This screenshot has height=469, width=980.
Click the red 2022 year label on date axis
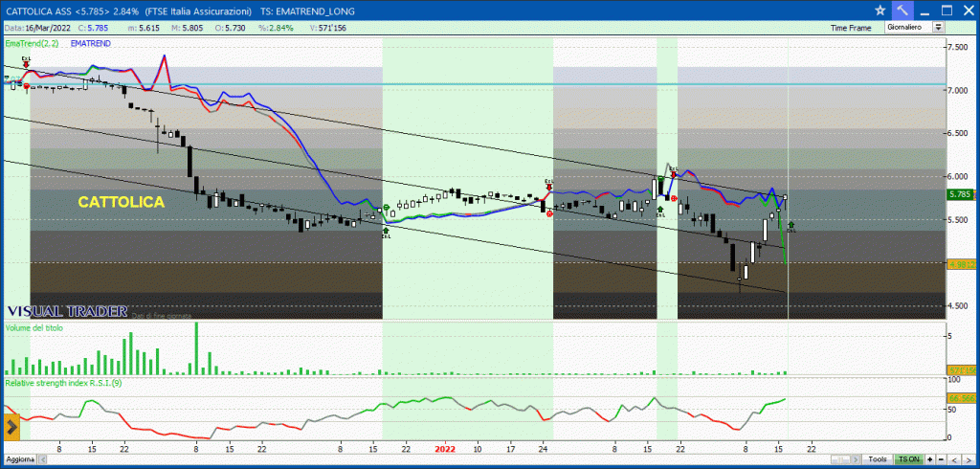pyautogui.click(x=444, y=448)
